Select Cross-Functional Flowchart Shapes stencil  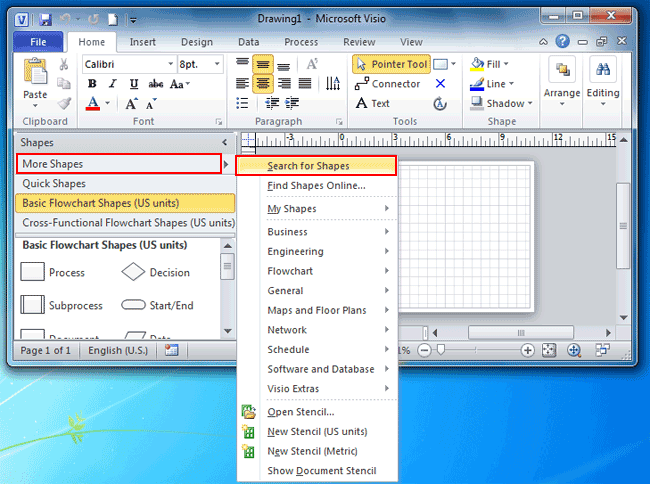point(125,223)
